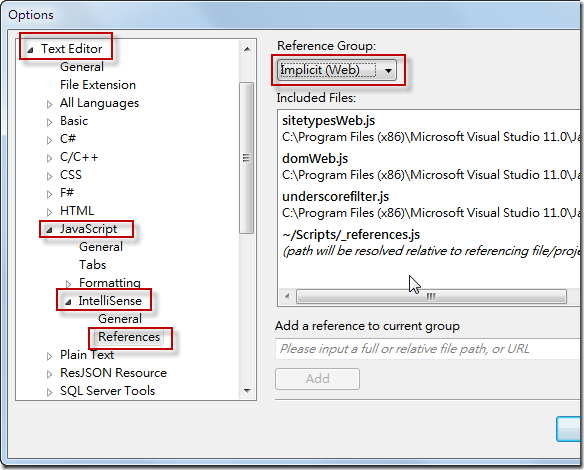Expand the All Languages node

[x=49, y=104]
